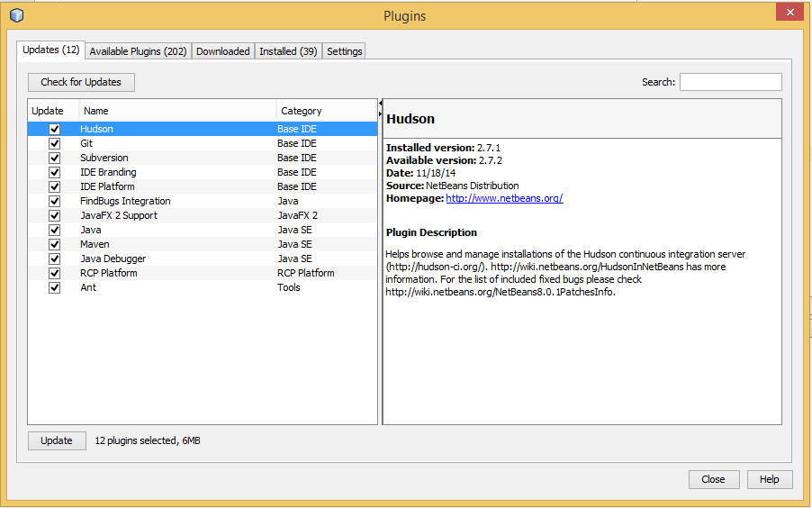Sort plugins by the Category column header
The width and height of the screenshot is (812, 508).
coord(326,111)
